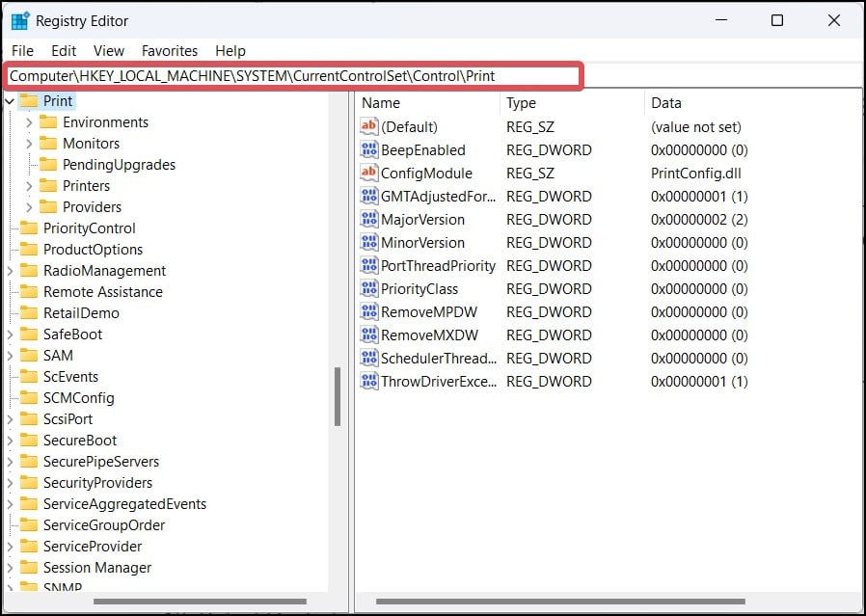The image size is (866, 616).
Task: Click the SecureBoot folder icon
Action: [x=29, y=440]
